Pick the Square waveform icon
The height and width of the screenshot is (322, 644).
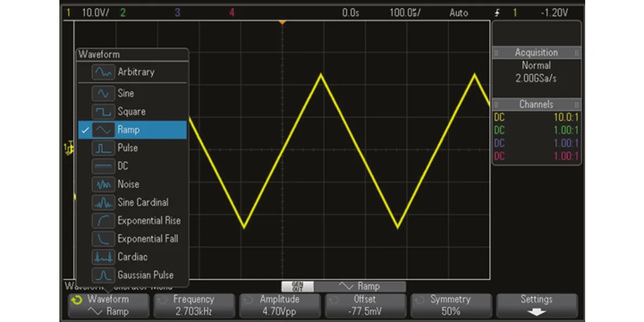click(103, 112)
